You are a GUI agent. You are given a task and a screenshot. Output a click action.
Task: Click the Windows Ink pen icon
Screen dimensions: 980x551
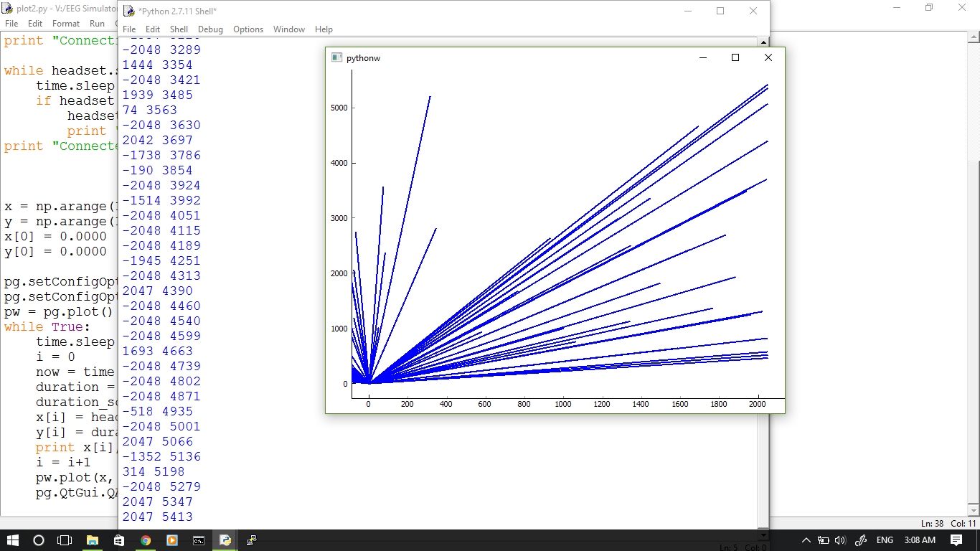[860, 540]
